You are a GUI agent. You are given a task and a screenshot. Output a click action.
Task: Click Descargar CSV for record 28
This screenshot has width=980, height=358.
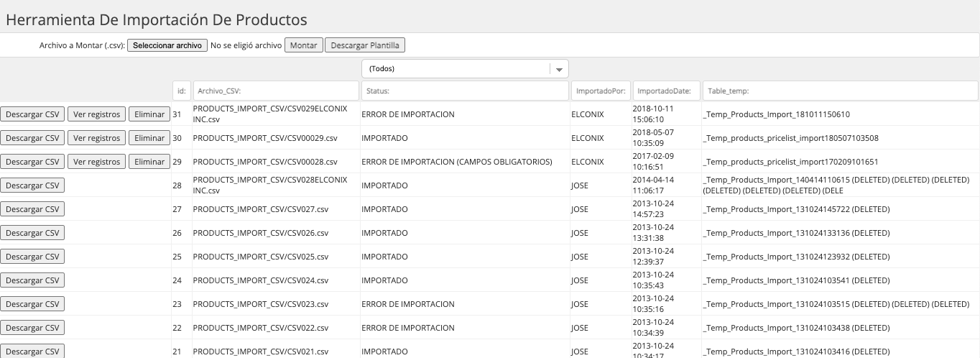tap(32, 185)
